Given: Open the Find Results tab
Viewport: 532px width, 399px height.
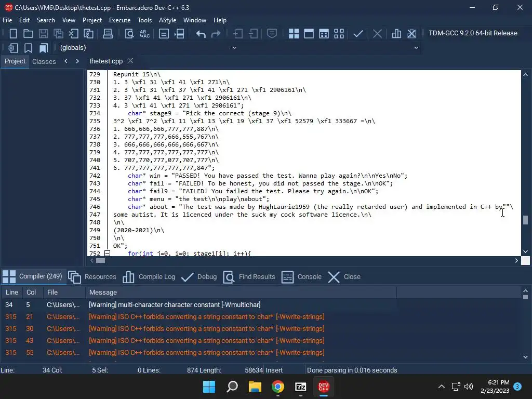Looking at the screenshot, I should 249,277.
